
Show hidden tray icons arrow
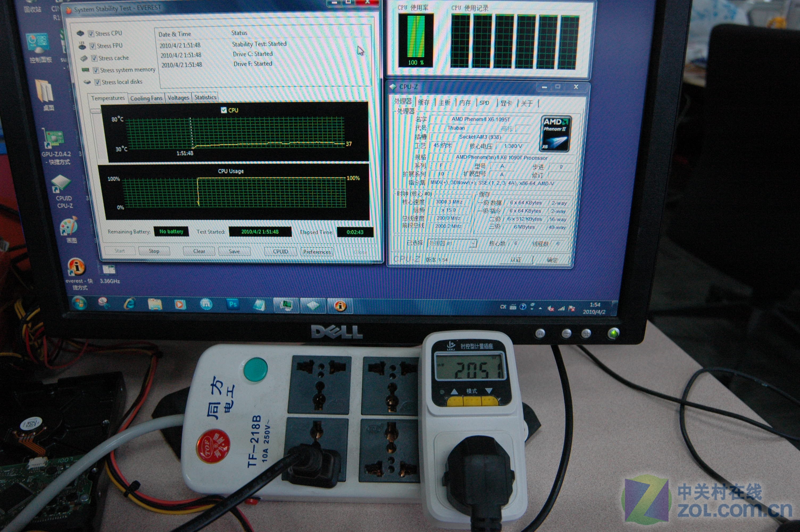pyautogui.click(x=540, y=308)
